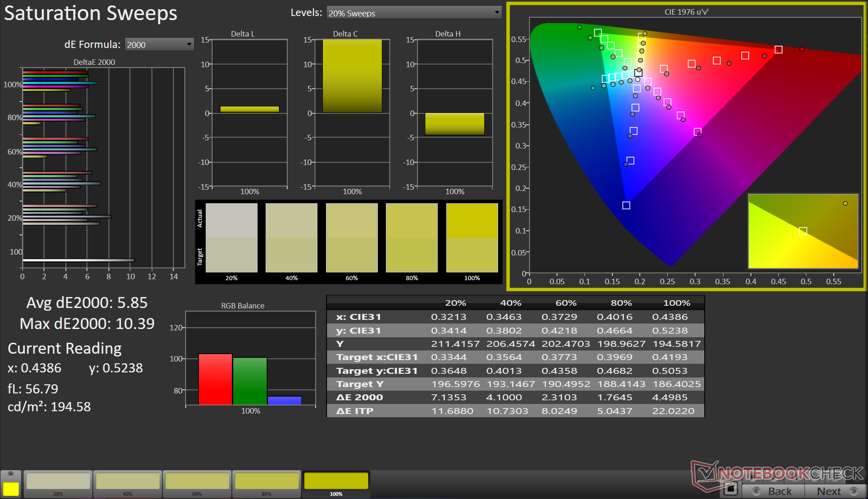Expand the Levels dropdown showing 20% Sweeps
The image size is (868, 499).
point(414,13)
